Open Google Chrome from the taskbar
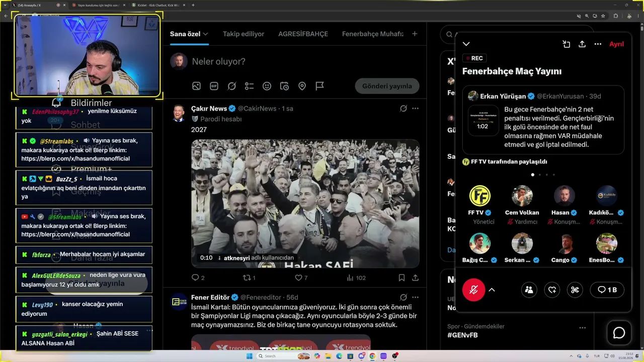The width and height of the screenshot is (644, 362). click(x=372, y=356)
